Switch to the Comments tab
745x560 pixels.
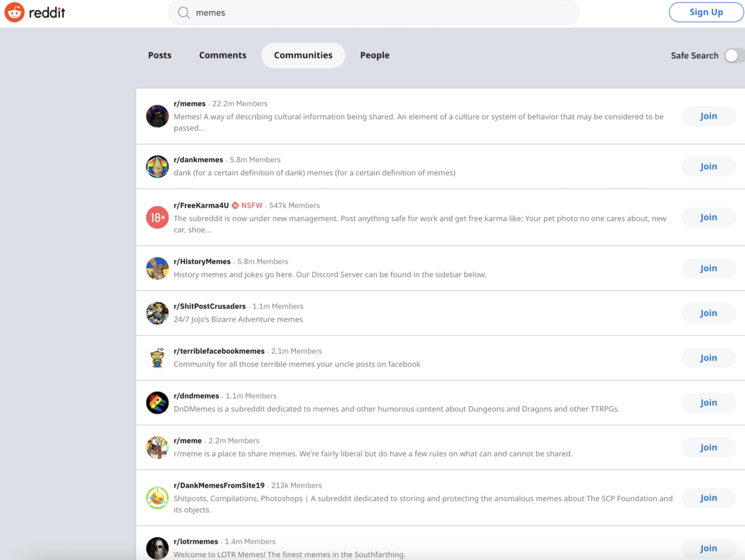[223, 55]
